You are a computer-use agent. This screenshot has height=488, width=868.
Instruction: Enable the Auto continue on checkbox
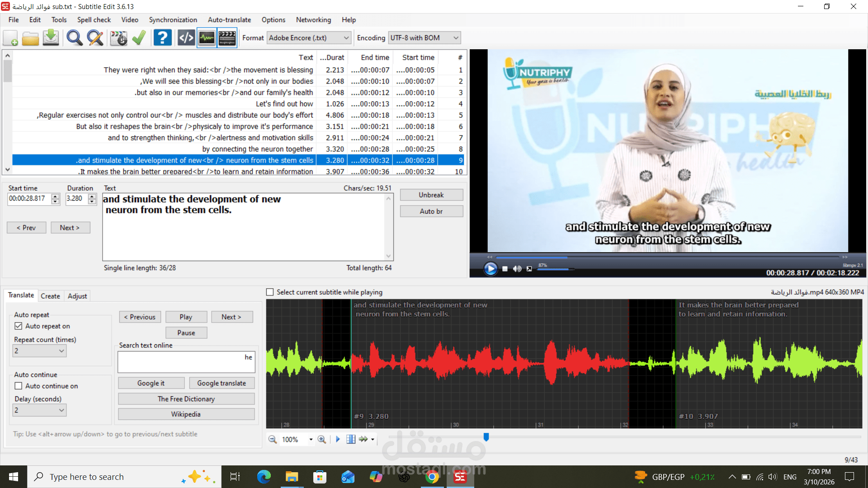(x=19, y=386)
